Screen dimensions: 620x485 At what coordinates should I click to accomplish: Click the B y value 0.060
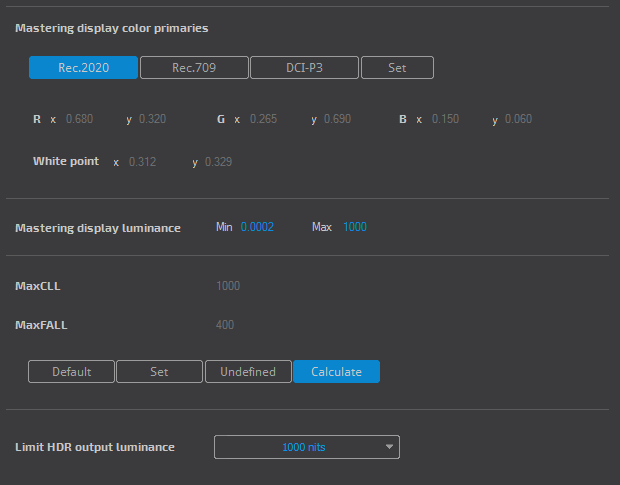pyautogui.click(x=518, y=119)
